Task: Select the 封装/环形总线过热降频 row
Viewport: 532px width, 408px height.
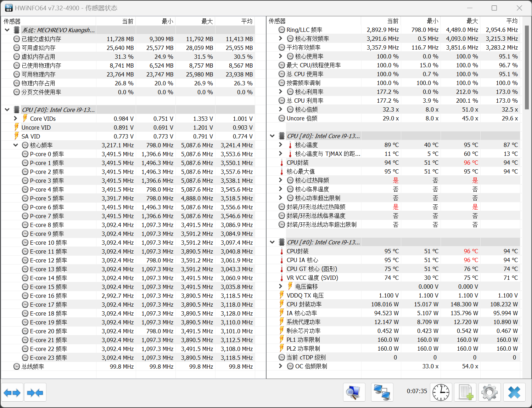Action: [393, 207]
